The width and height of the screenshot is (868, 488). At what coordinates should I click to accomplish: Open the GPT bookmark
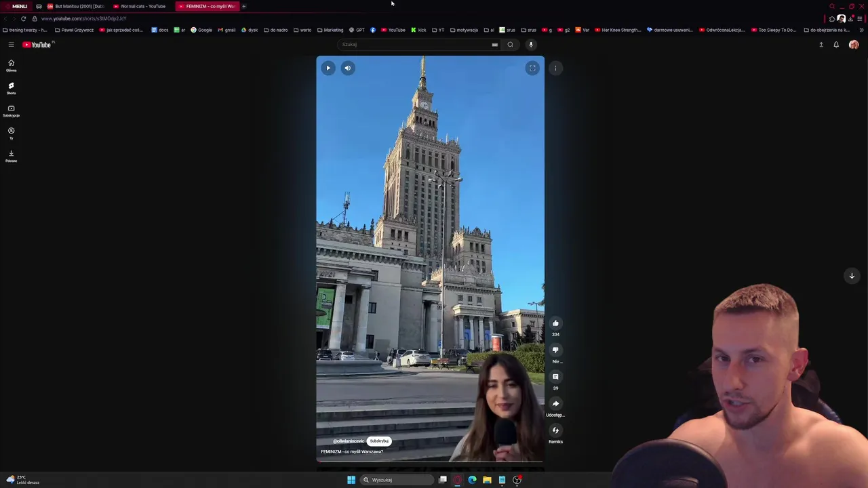[x=357, y=30]
